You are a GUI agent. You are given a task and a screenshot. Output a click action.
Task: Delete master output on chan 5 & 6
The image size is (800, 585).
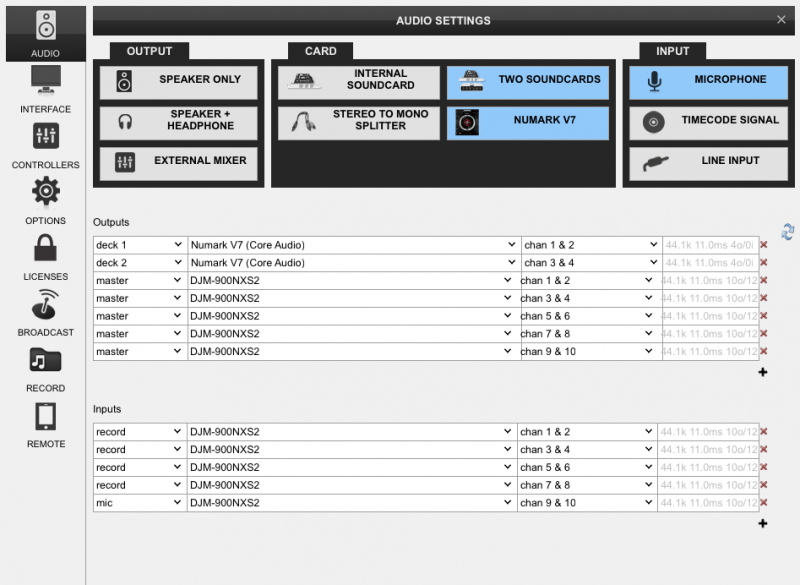click(764, 316)
